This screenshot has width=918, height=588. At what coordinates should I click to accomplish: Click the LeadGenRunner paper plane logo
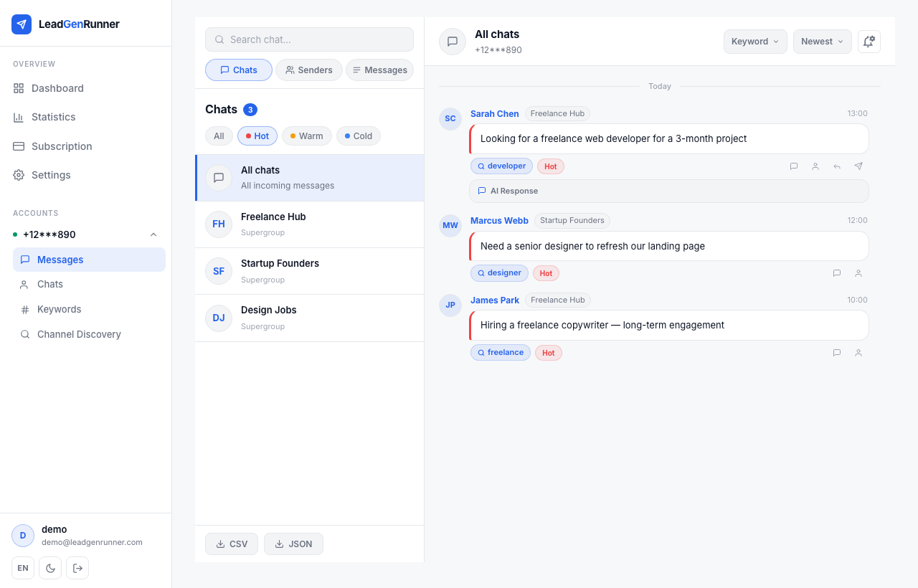coord(22,24)
